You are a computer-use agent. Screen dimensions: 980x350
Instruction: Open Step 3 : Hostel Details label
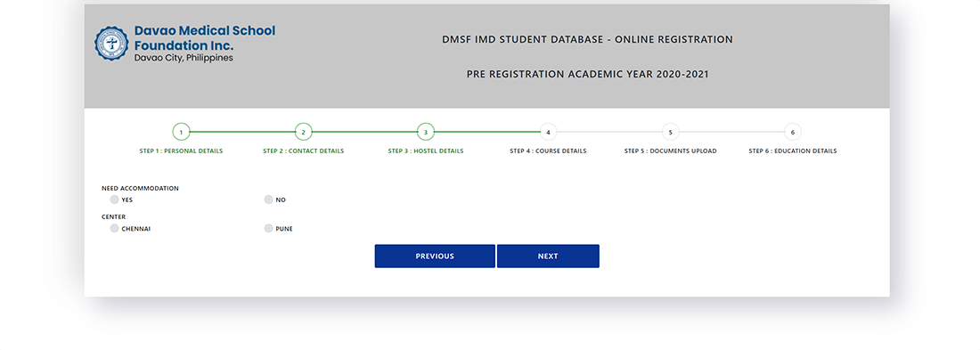[426, 151]
